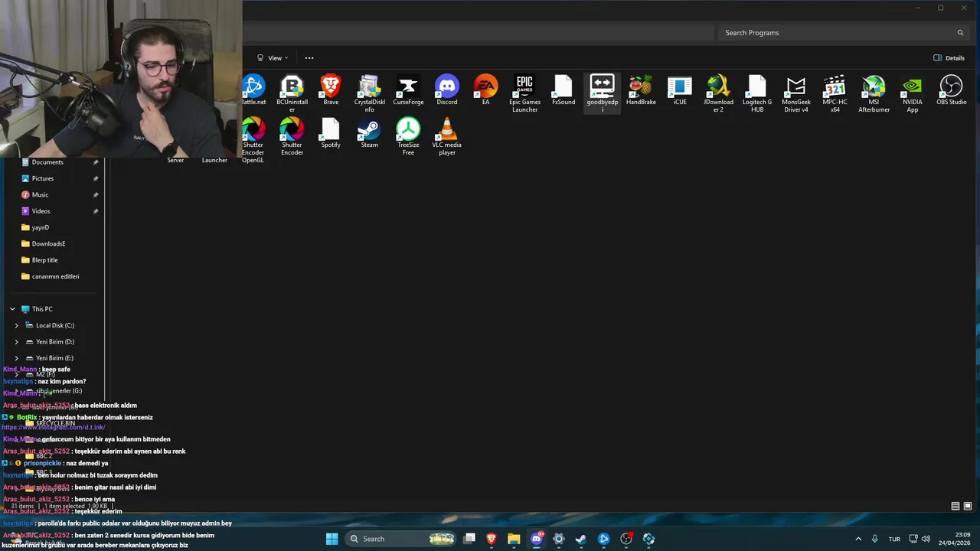Open the See more ellipsis menu
The height and width of the screenshot is (551, 980).
click(x=309, y=58)
